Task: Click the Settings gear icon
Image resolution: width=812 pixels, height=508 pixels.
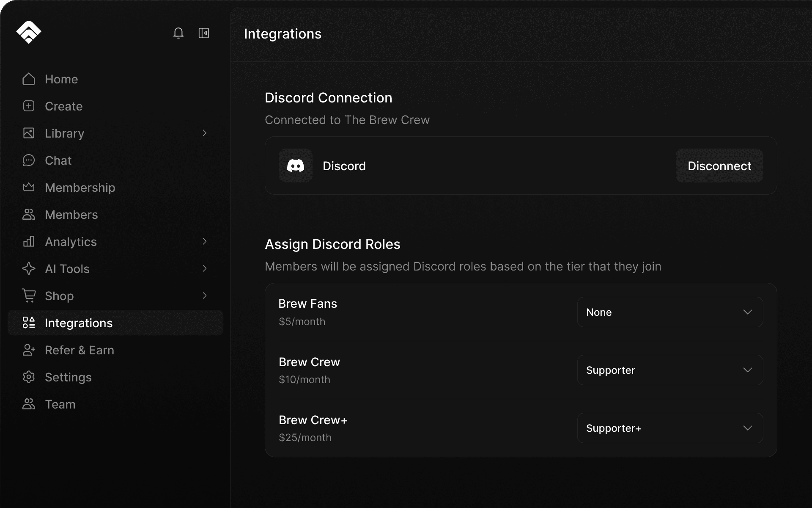Action: tap(29, 377)
